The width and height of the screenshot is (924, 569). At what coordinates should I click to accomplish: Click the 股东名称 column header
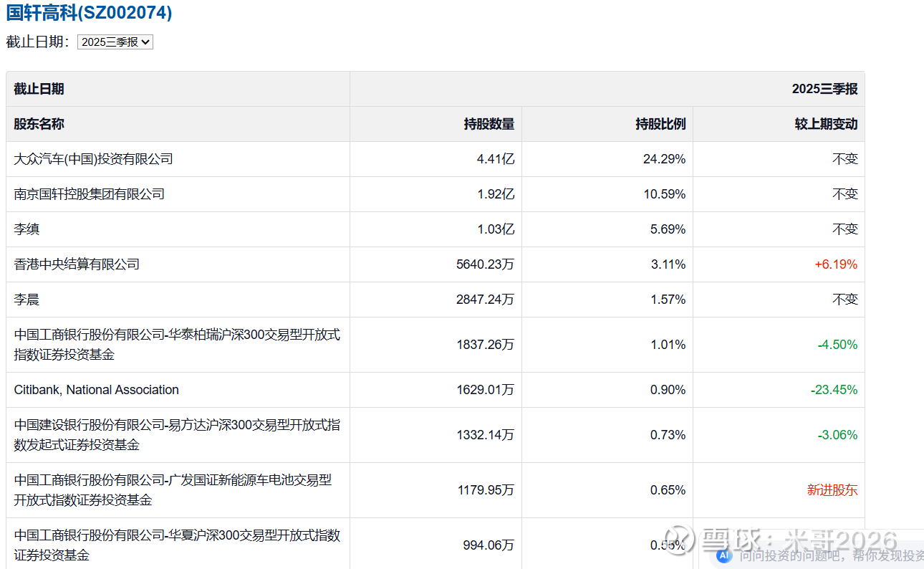point(39,124)
